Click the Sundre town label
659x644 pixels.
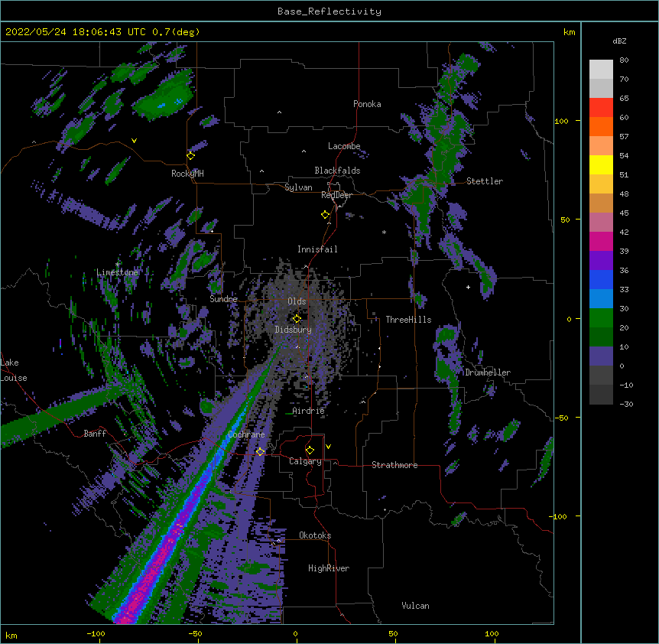[223, 299]
